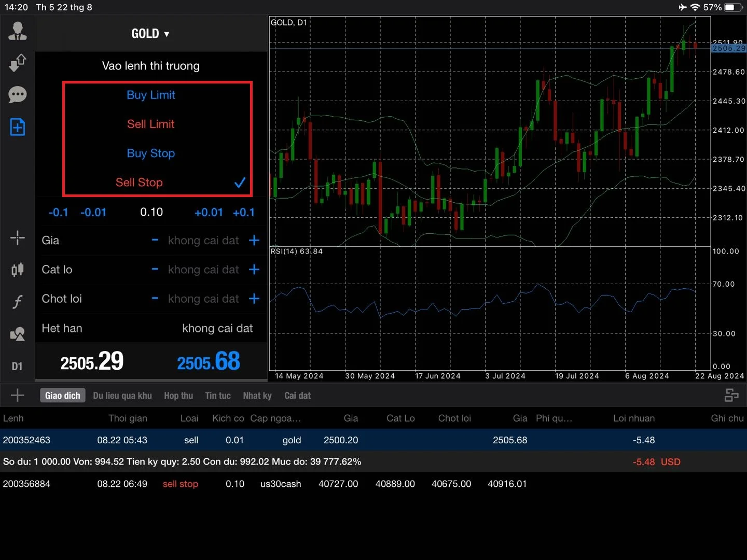747x560 pixels.
Task: Click the RSI(14) 63.84 indicator label
Action: pyautogui.click(x=297, y=251)
